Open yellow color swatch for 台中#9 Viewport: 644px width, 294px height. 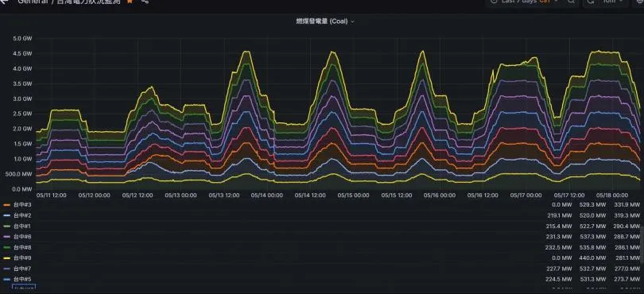6,258
